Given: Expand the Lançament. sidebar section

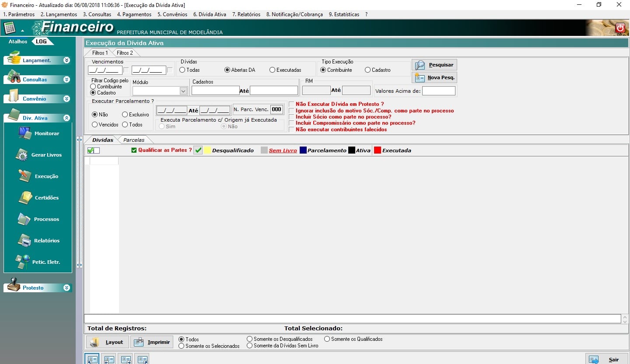Looking at the screenshot, I should click(66, 60).
